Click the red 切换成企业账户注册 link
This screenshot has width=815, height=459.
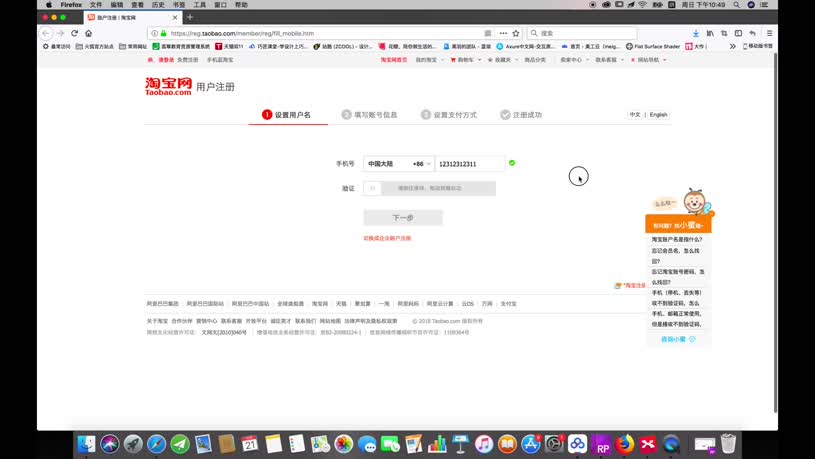pos(387,238)
